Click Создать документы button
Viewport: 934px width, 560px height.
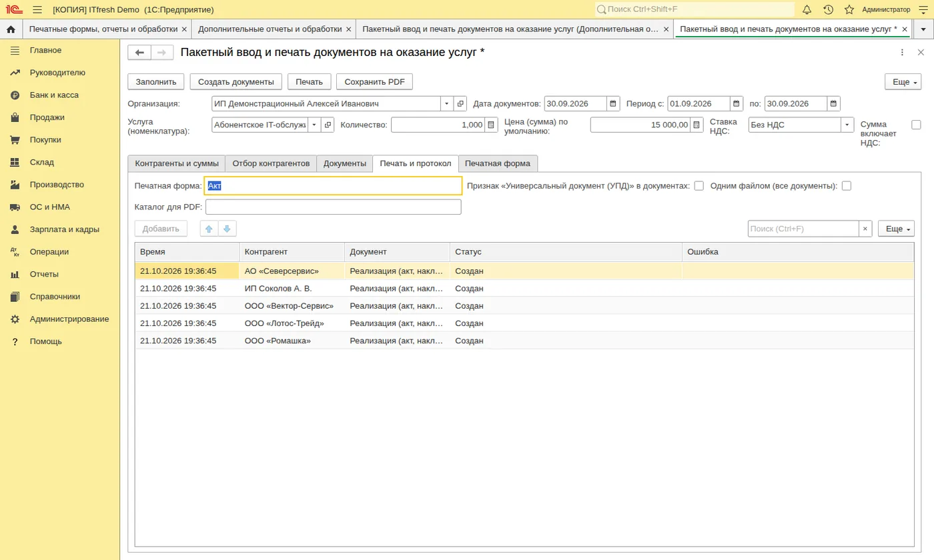coord(236,81)
